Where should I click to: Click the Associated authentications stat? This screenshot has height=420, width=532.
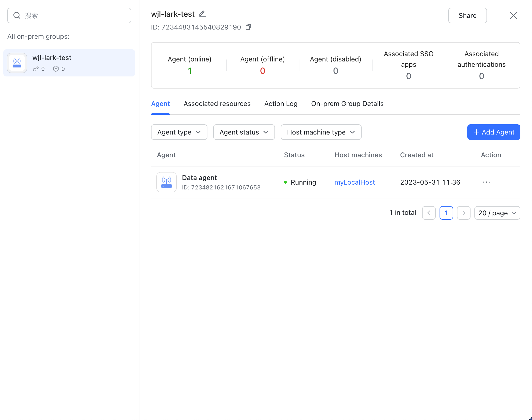[x=481, y=65]
